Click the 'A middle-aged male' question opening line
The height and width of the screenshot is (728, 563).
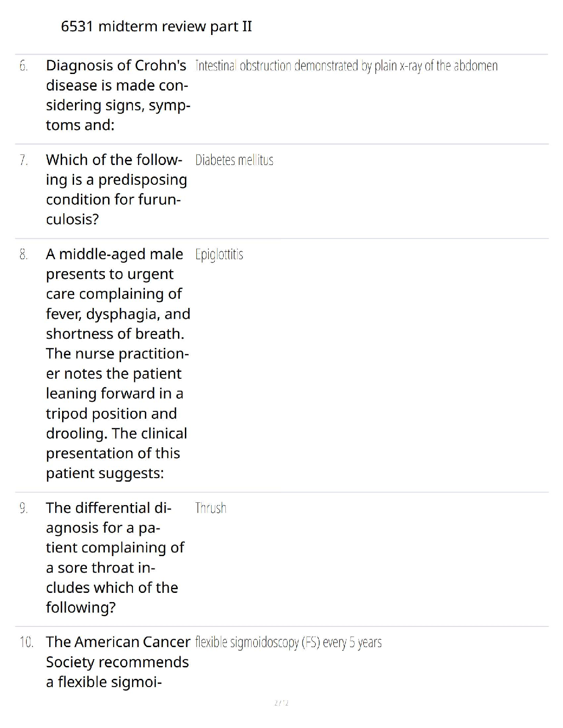point(115,254)
